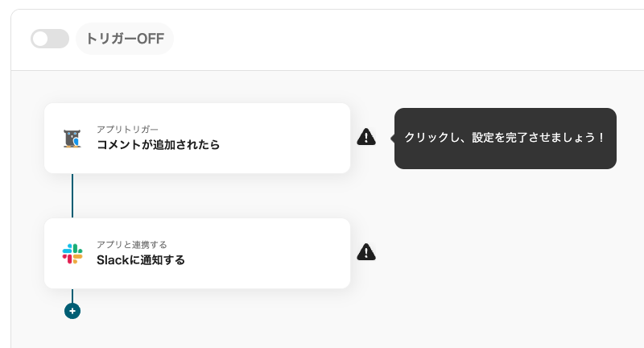The height and width of the screenshot is (348, 644).
Task: Click the owl app icon in the trigger card
Action: (x=72, y=139)
